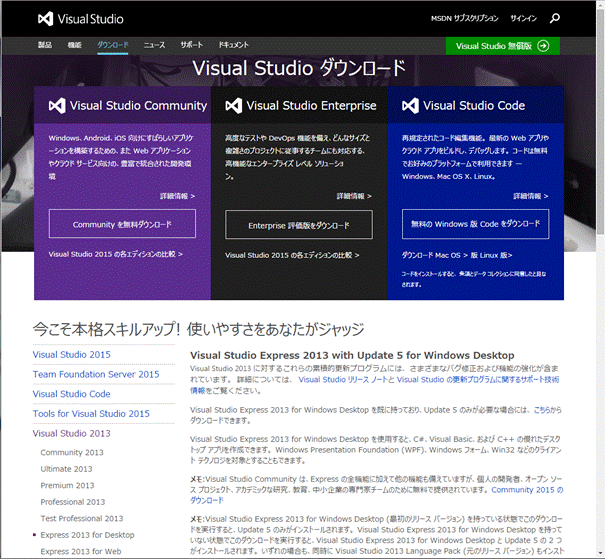The width and height of the screenshot is (605, 559).
Task: Click 版 Linux 版 link in Code card
Action: (x=491, y=255)
